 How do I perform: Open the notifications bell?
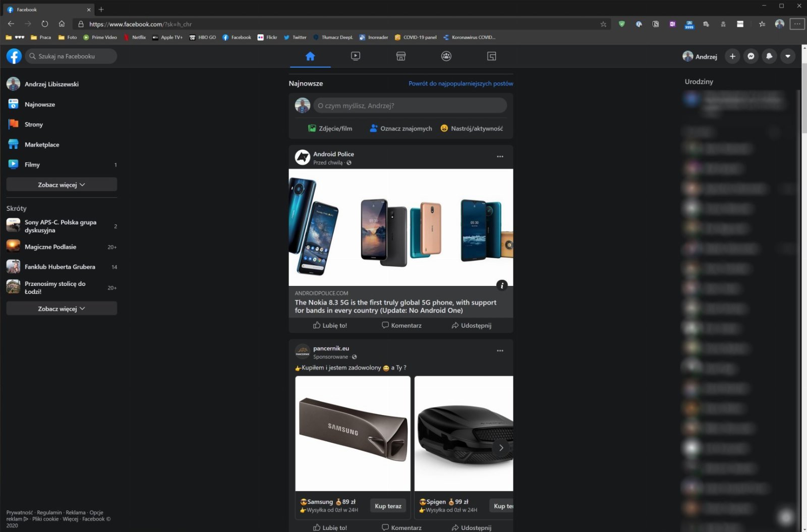(769, 56)
